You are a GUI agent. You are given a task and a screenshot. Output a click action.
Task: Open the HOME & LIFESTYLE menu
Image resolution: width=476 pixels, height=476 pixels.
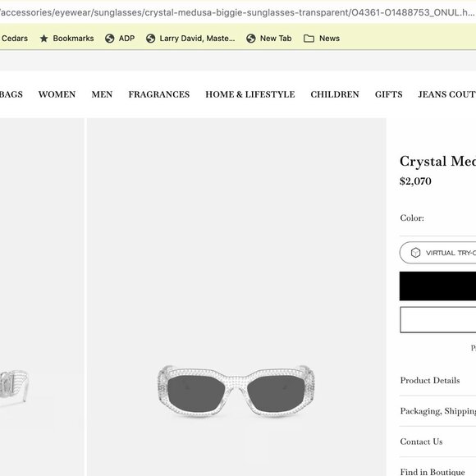coord(250,94)
